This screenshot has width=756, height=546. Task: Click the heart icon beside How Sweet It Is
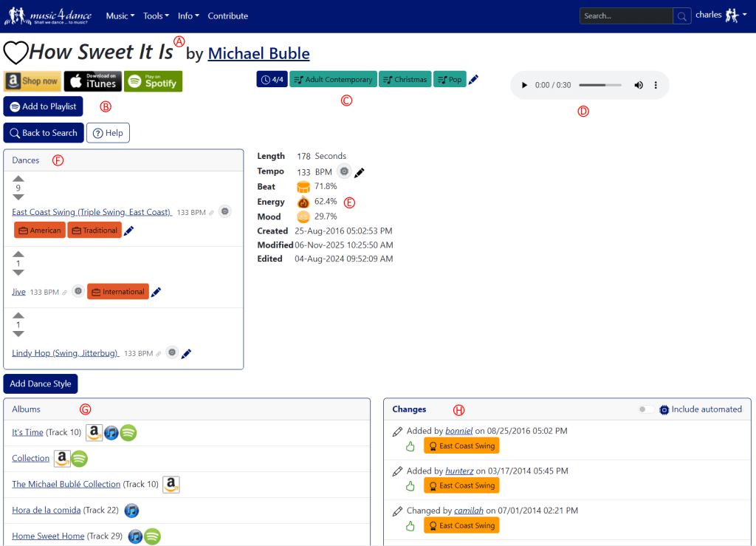tap(16, 52)
